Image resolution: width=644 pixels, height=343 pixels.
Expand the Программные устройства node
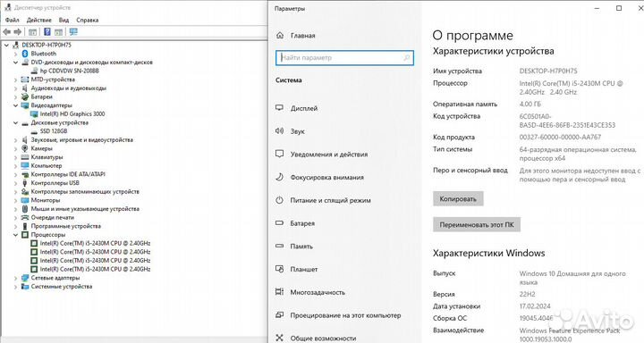[15, 226]
